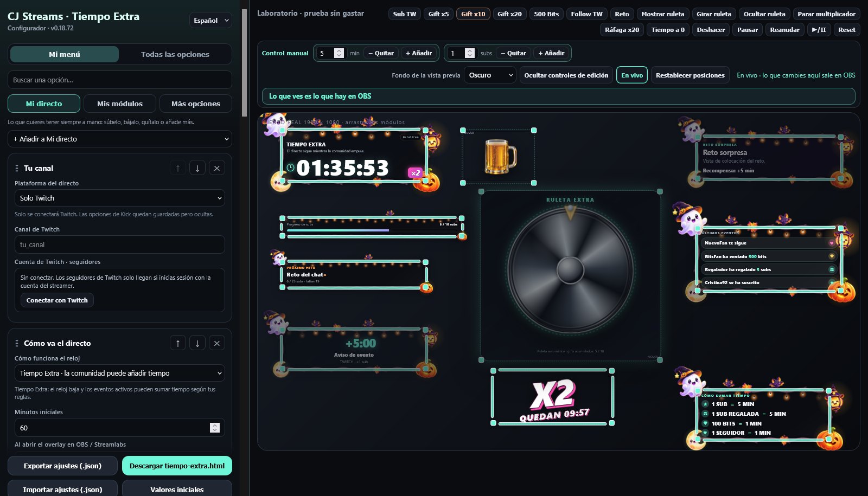
Task: Switch to the "Mi menú" tab
Action: [65, 54]
